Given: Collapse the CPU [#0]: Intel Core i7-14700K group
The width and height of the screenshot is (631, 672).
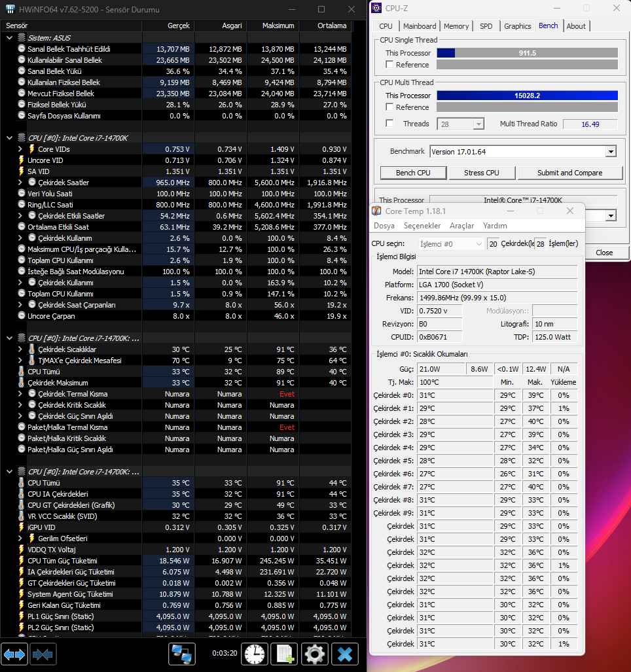Looking at the screenshot, I should click(9, 138).
